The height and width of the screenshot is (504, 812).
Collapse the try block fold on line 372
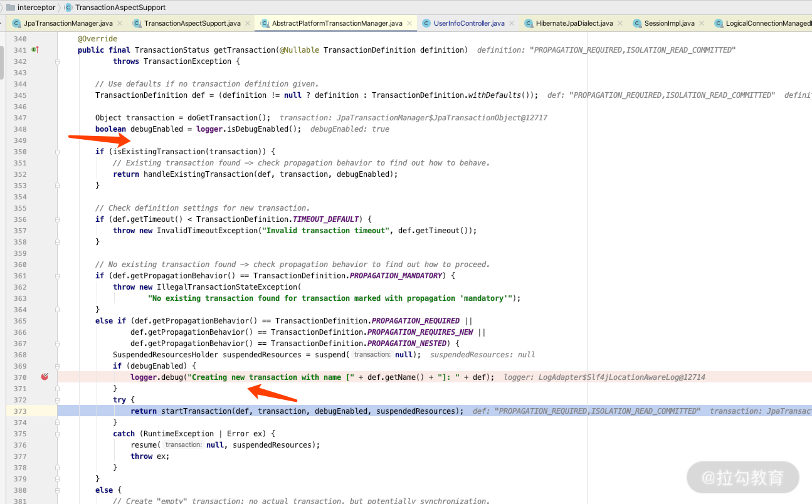pos(57,400)
